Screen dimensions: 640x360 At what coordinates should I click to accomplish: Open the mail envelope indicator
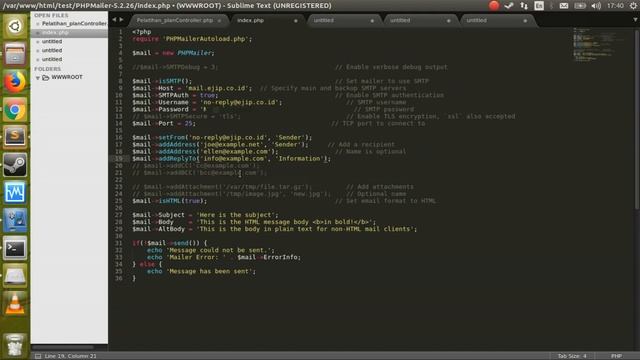click(564, 5)
